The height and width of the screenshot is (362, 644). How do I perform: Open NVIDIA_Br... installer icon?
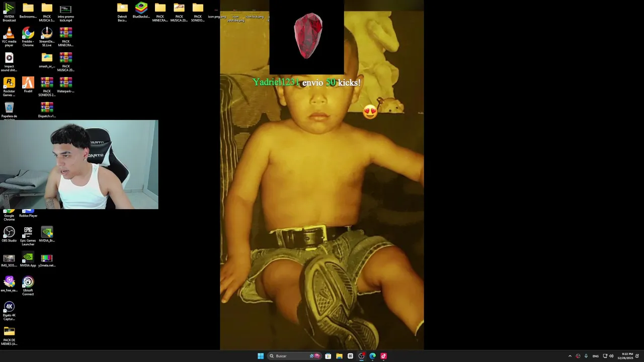pyautogui.click(x=47, y=234)
